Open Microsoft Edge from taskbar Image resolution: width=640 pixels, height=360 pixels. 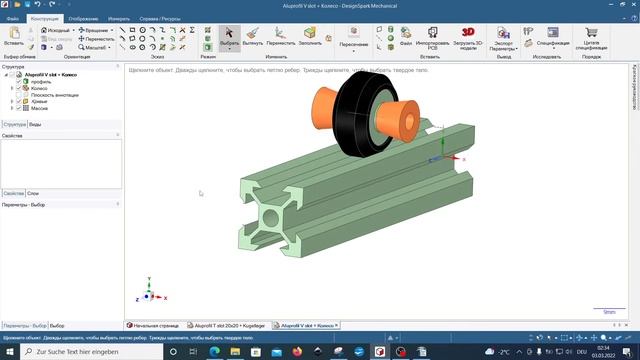(214, 351)
